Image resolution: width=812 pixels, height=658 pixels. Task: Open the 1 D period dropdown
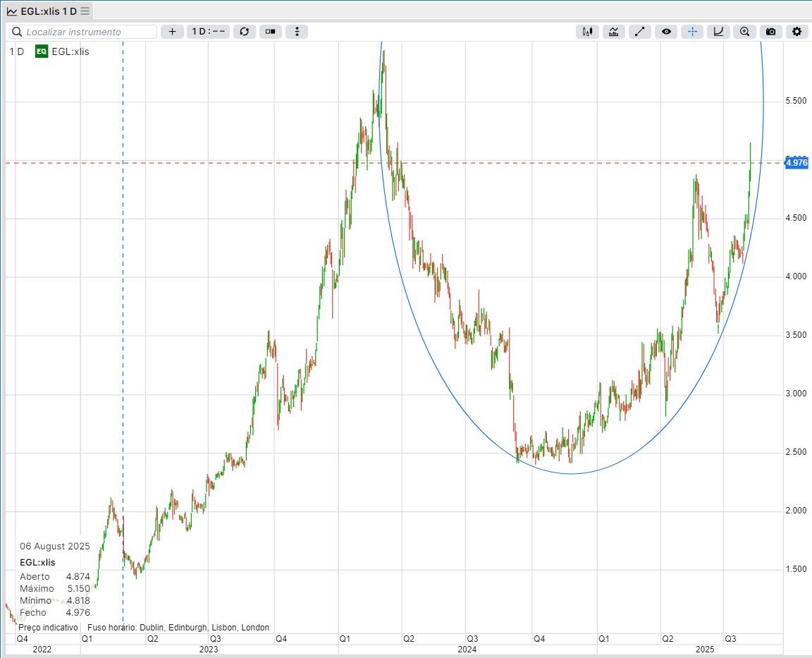point(208,32)
